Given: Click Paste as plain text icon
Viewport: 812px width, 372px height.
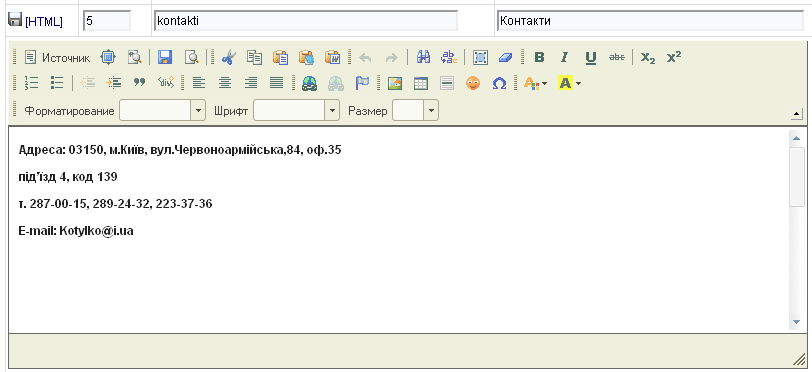Looking at the screenshot, I should [x=306, y=58].
